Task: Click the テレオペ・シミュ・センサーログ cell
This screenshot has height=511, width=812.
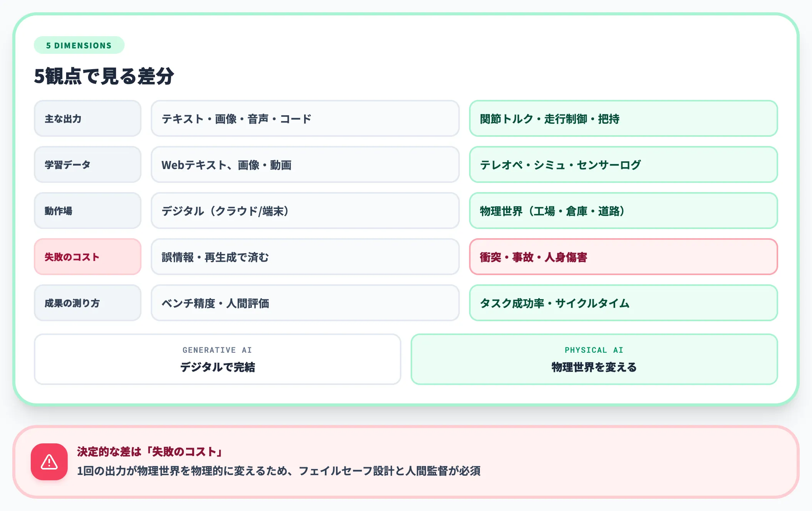Action: click(624, 165)
